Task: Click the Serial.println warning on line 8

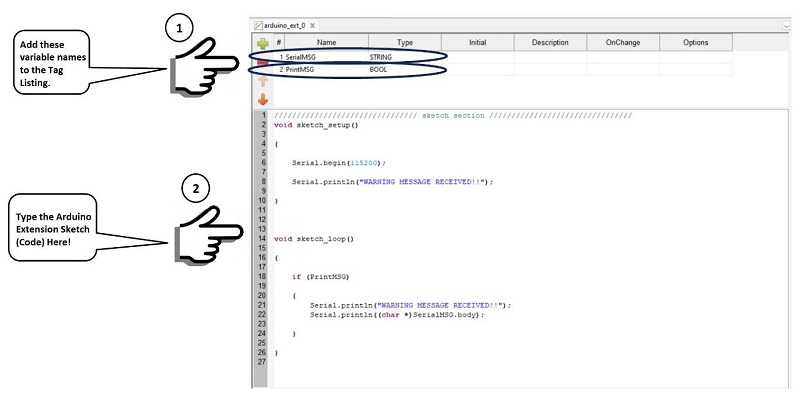Action: [x=393, y=182]
